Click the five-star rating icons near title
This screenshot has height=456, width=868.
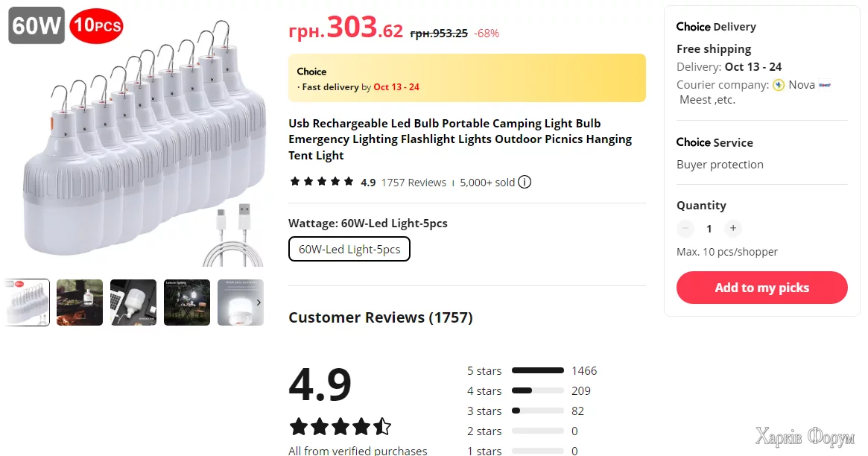(x=321, y=182)
